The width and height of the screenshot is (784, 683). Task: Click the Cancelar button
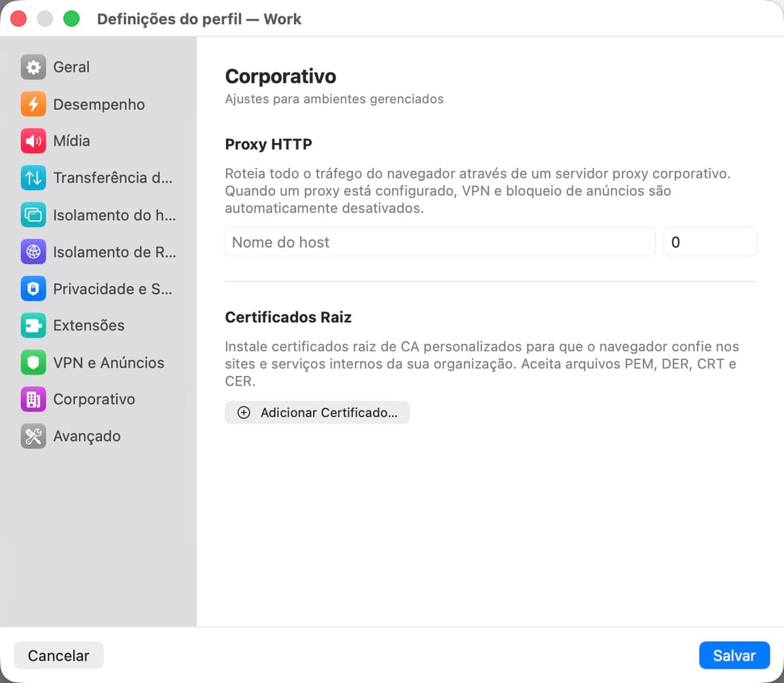[x=59, y=656]
